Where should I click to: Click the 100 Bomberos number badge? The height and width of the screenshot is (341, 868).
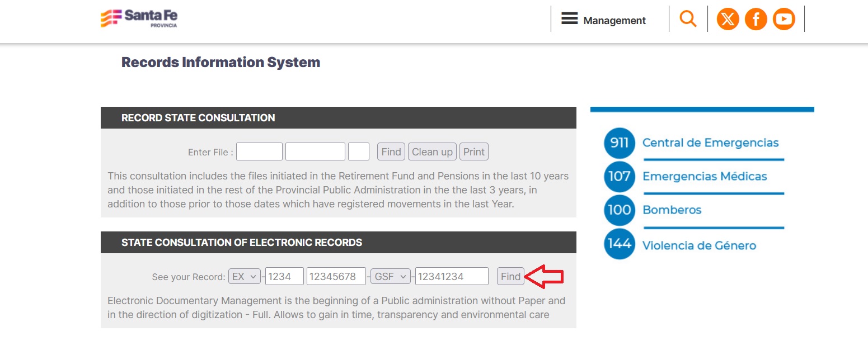(620, 210)
